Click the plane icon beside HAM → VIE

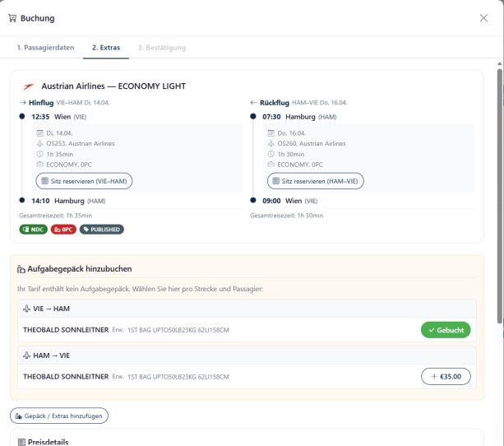click(29, 355)
